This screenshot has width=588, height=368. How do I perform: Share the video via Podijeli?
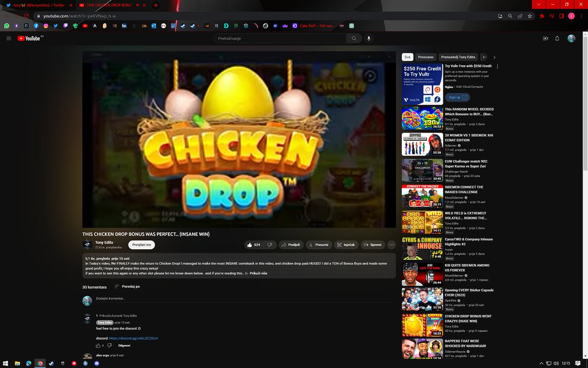click(x=291, y=244)
